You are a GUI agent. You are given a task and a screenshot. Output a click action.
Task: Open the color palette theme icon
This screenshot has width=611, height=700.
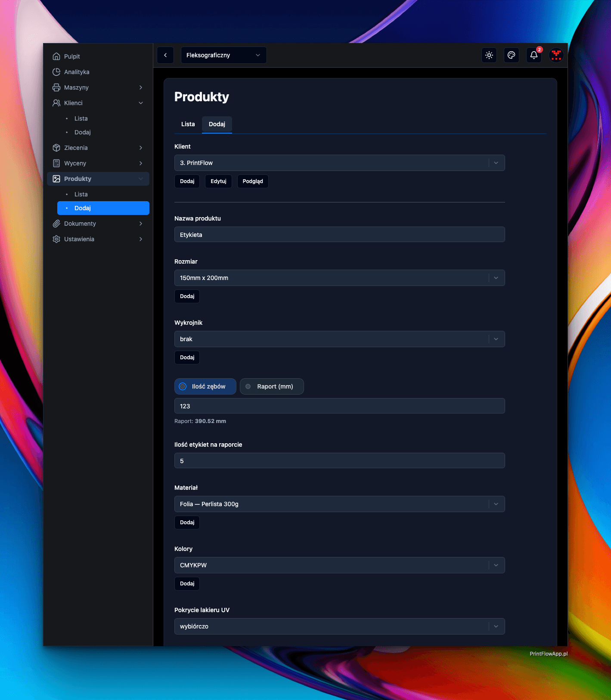(512, 55)
